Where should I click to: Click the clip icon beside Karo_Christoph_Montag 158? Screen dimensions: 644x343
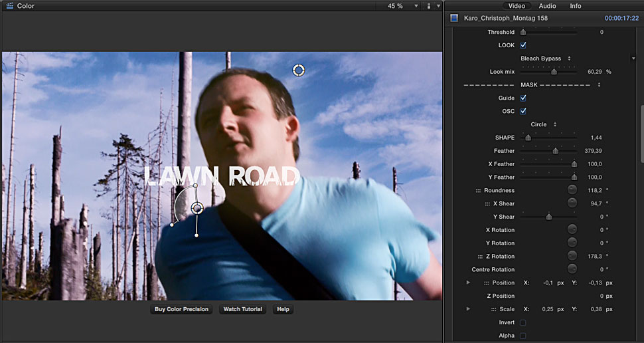[454, 18]
